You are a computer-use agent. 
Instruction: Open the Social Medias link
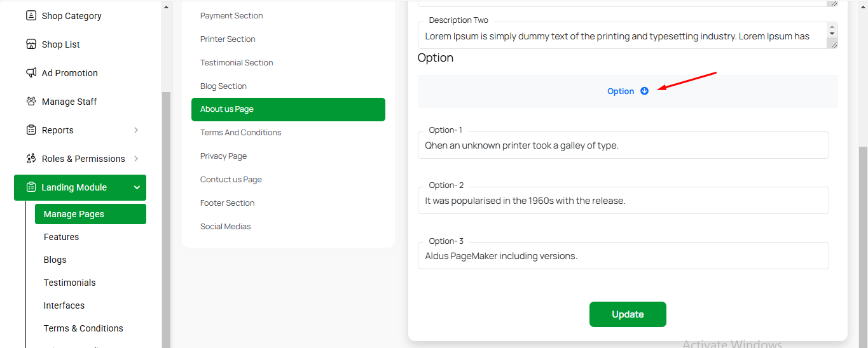tap(225, 227)
